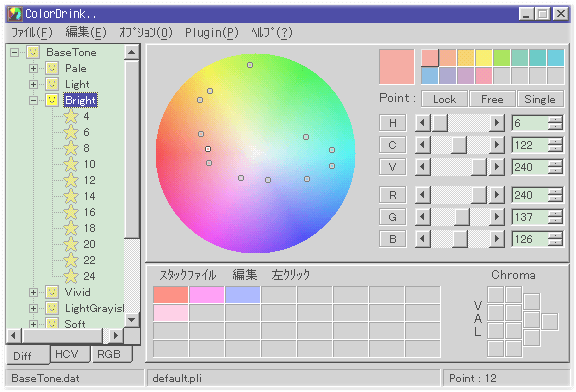The image size is (576, 392).
Task: Click the smiley icon next to Vivid
Action: (52, 292)
